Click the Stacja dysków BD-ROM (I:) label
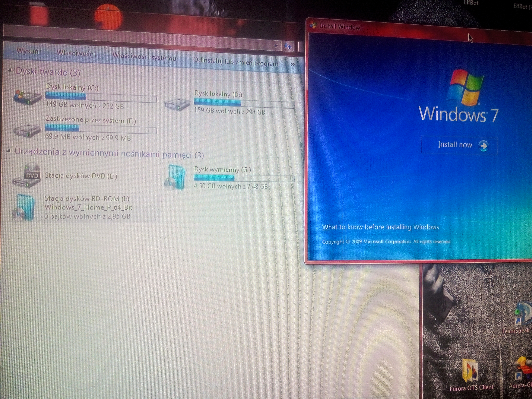The width and height of the screenshot is (532, 399). [x=87, y=199]
